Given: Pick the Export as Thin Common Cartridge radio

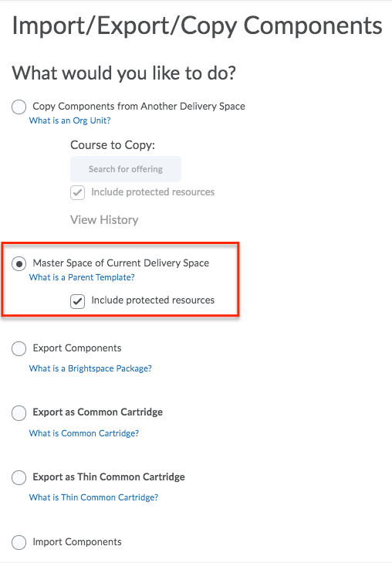Looking at the screenshot, I should pyautogui.click(x=19, y=477).
